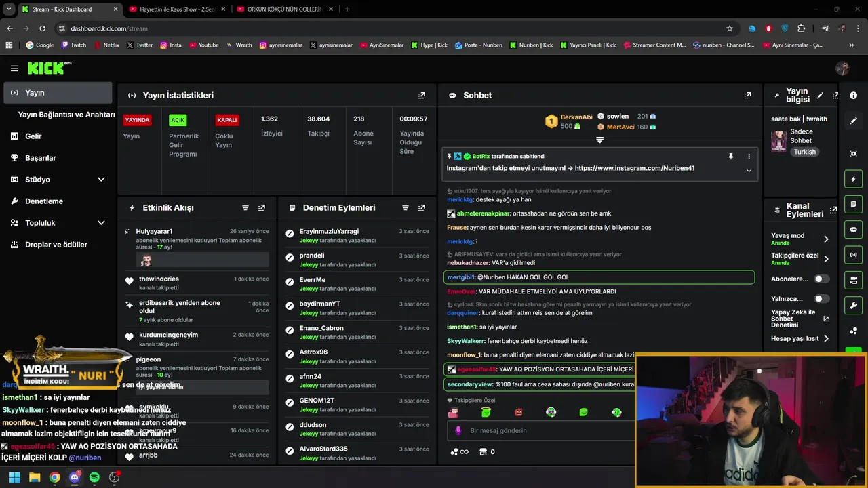Open filter options in Denetim Eylemleri
Screen dimensions: 868x488
(406, 208)
